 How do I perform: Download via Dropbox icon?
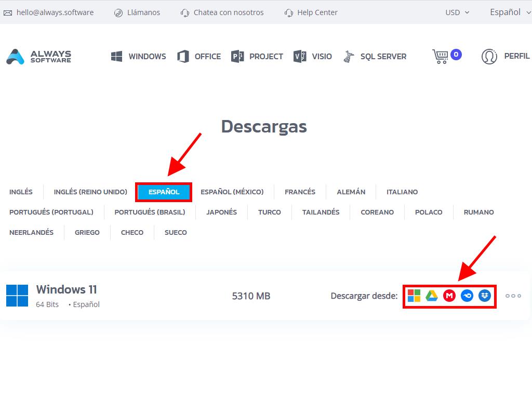(485, 296)
